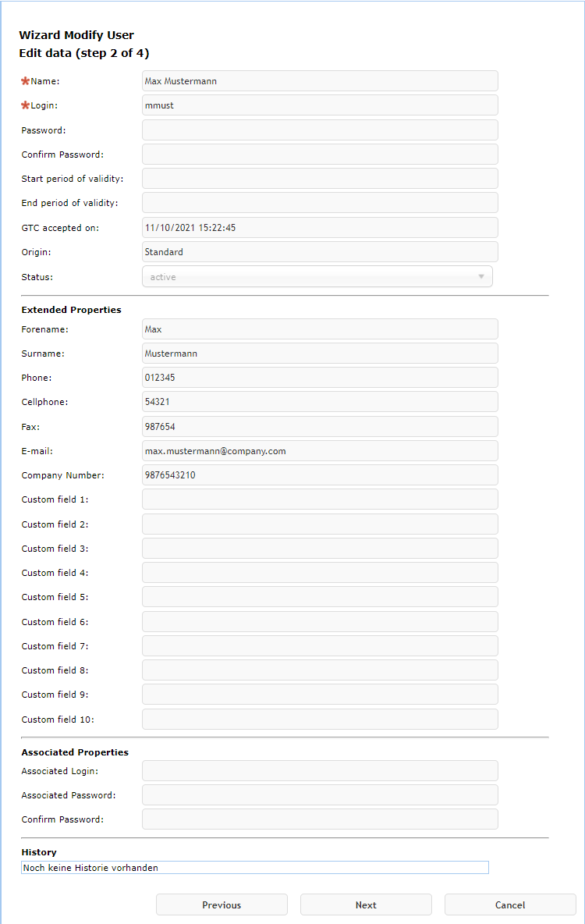Open the Status dropdown
Image resolution: width=585 pixels, height=924 pixels.
coord(317,277)
